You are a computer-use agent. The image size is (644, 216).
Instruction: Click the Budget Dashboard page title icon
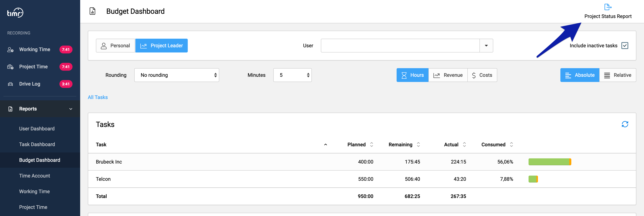(92, 11)
